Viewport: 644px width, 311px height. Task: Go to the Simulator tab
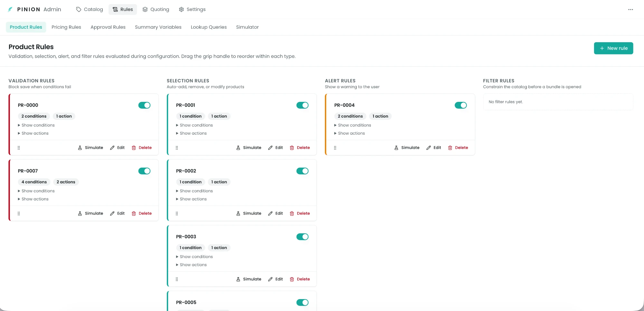click(247, 27)
